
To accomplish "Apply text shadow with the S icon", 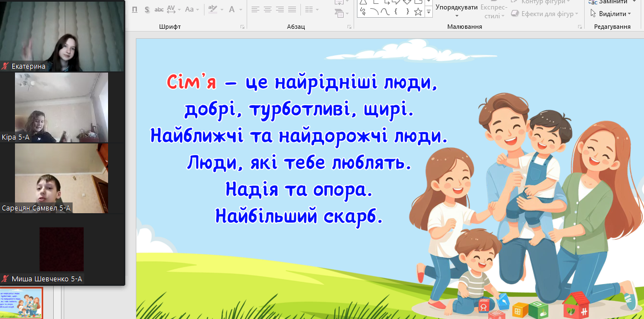I will pos(147,9).
